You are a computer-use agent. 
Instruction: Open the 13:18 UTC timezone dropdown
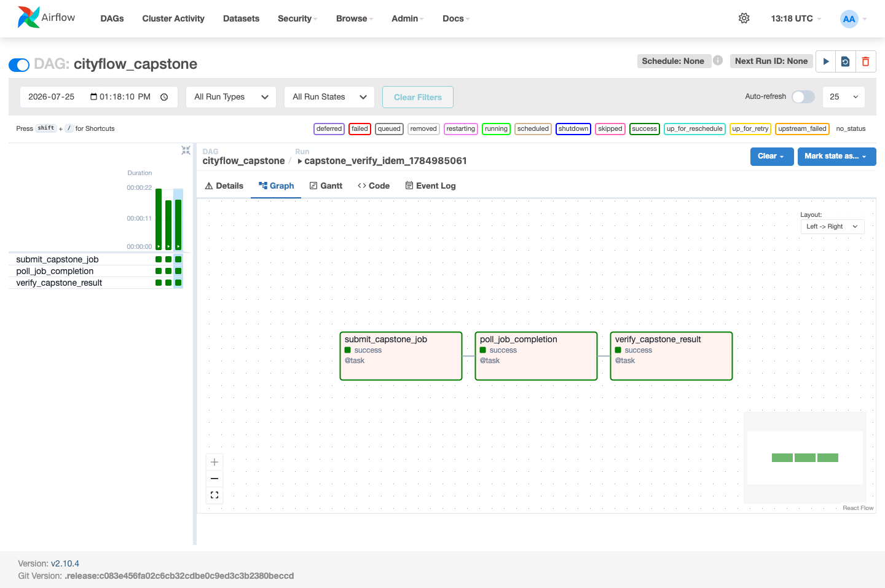pos(796,18)
